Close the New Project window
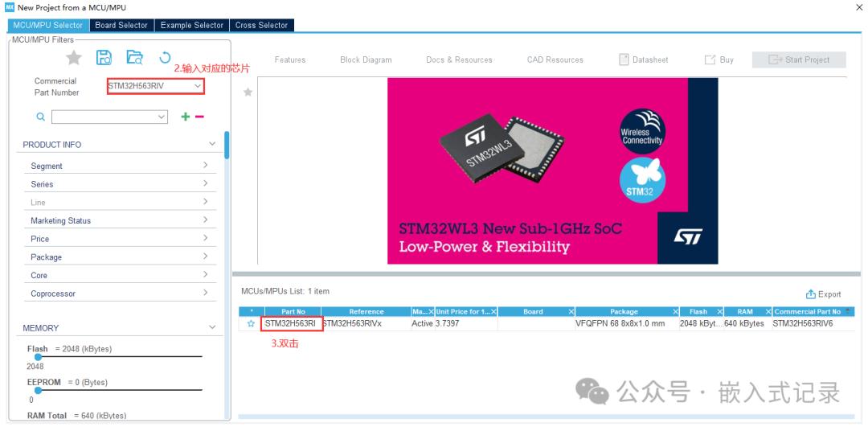The image size is (868, 427). (858, 7)
